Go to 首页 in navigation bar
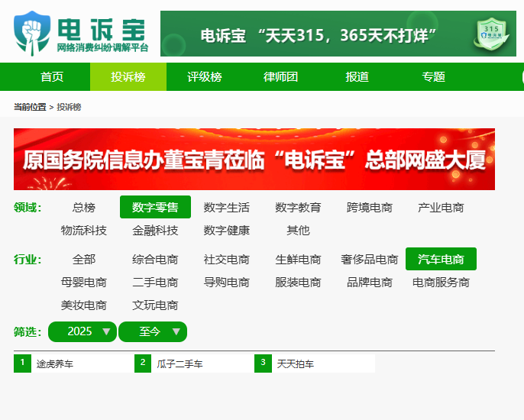The height and width of the screenshot is (420, 524). coord(52,77)
